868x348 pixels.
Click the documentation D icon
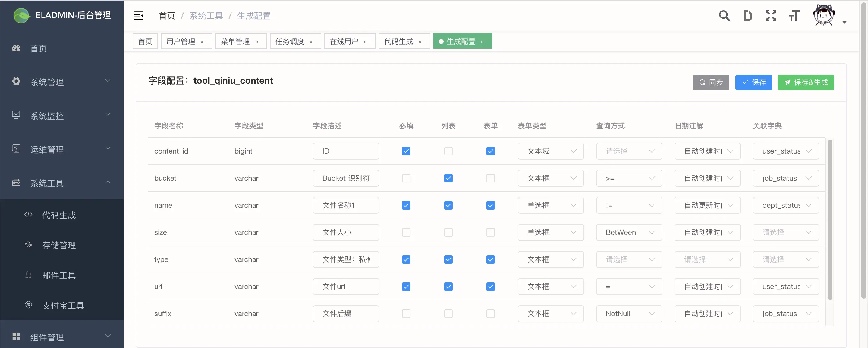[747, 16]
